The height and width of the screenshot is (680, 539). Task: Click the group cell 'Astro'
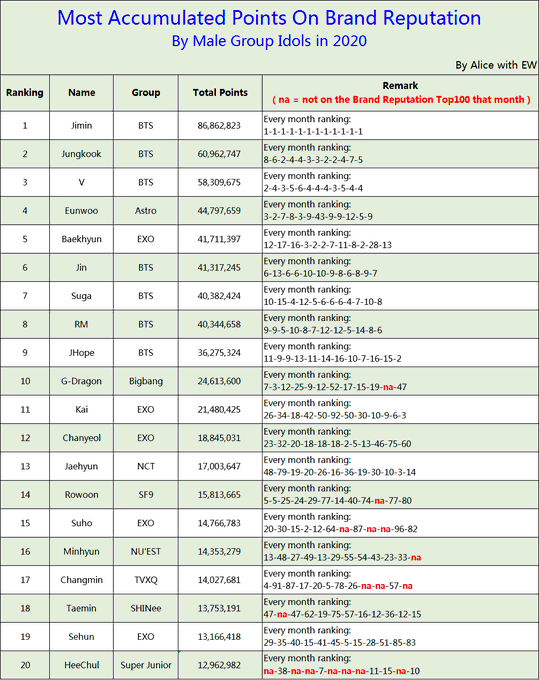146,211
